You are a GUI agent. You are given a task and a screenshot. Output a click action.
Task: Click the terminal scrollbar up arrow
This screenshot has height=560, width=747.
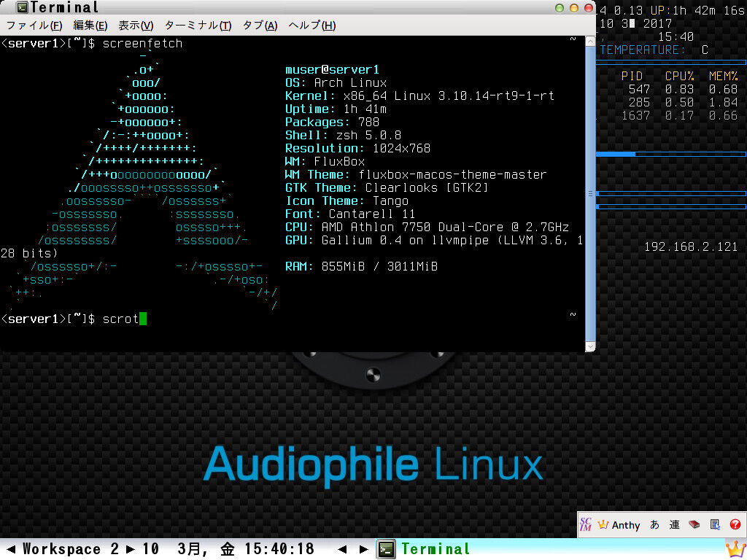590,42
